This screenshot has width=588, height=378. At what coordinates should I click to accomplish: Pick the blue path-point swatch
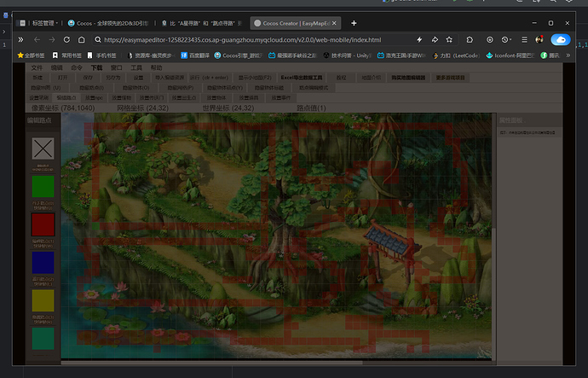(x=43, y=263)
